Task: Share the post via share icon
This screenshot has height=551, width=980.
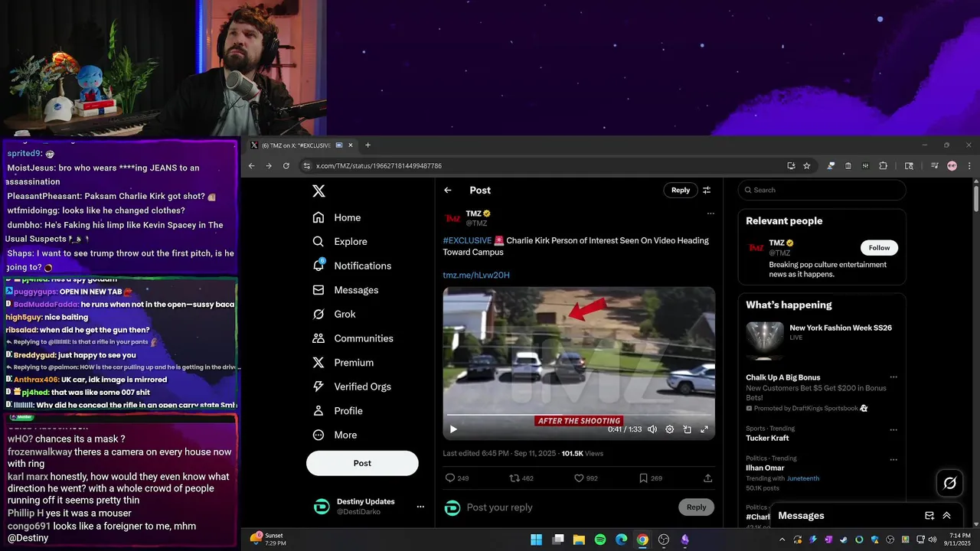Action: (x=708, y=478)
